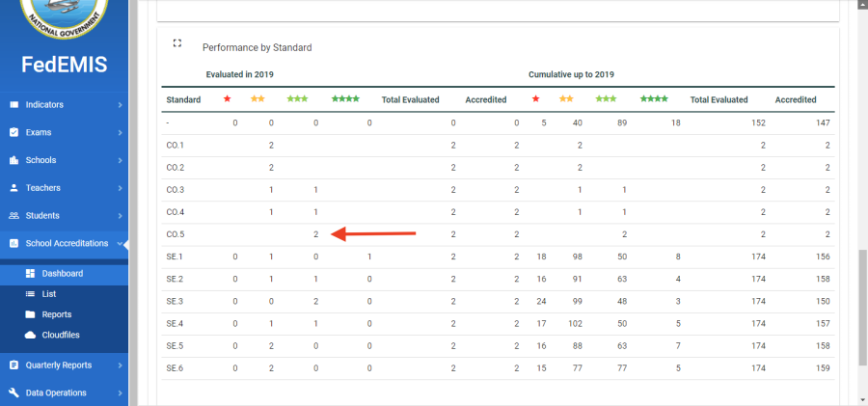Click the CO.5 three-star value 2
The height and width of the screenshot is (406, 868).
(x=315, y=233)
